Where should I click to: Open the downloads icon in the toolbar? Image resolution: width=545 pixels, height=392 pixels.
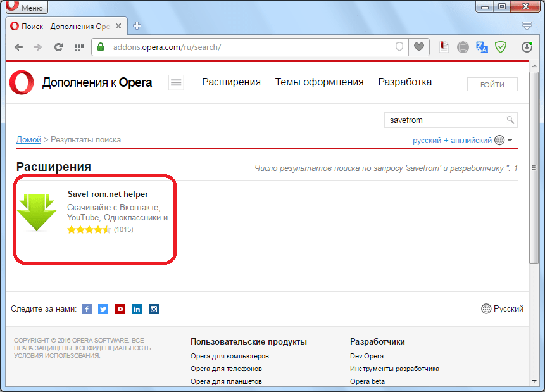527,47
